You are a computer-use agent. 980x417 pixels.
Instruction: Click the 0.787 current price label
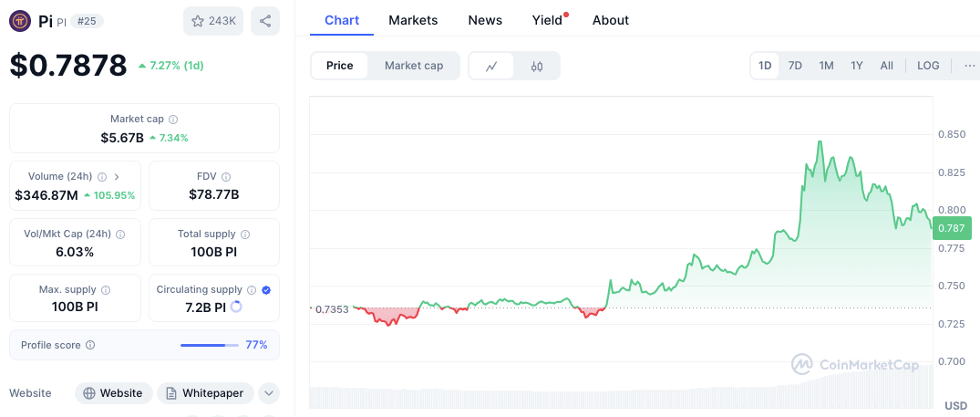coord(950,228)
